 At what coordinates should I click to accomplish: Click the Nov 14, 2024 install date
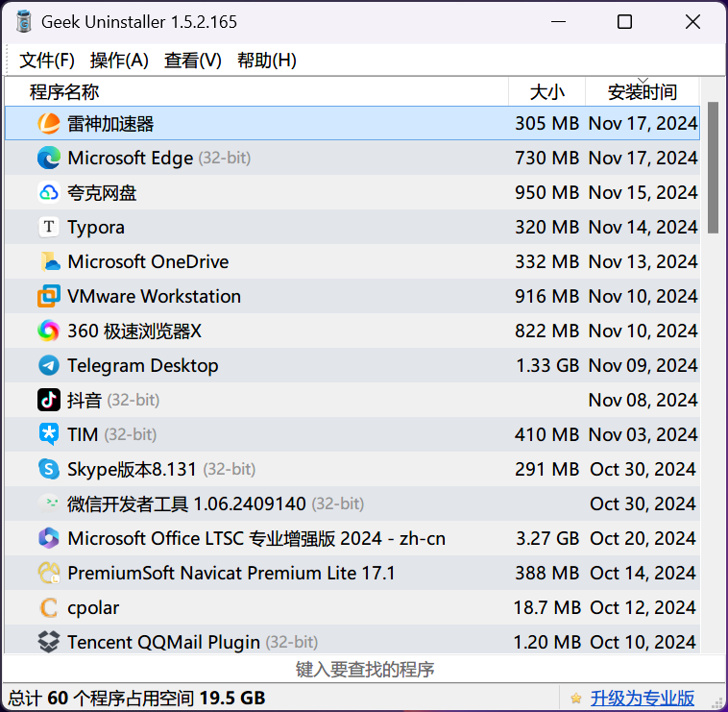[x=643, y=227]
